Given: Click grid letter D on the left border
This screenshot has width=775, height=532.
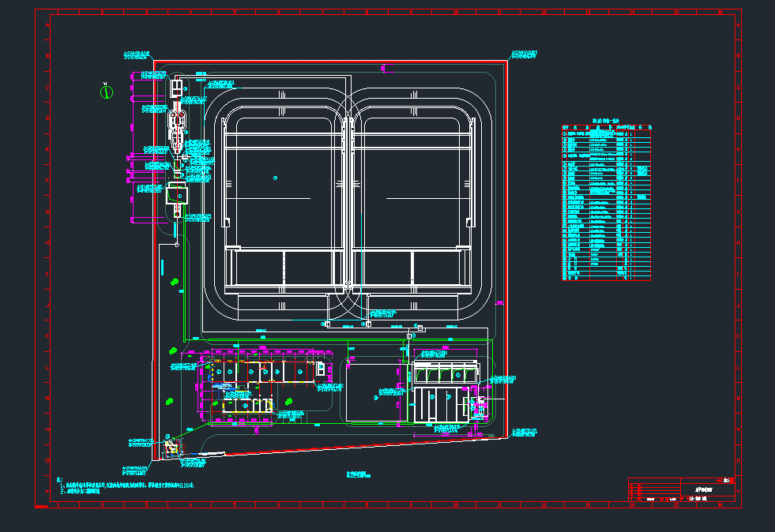Looking at the screenshot, I should click(x=47, y=118).
